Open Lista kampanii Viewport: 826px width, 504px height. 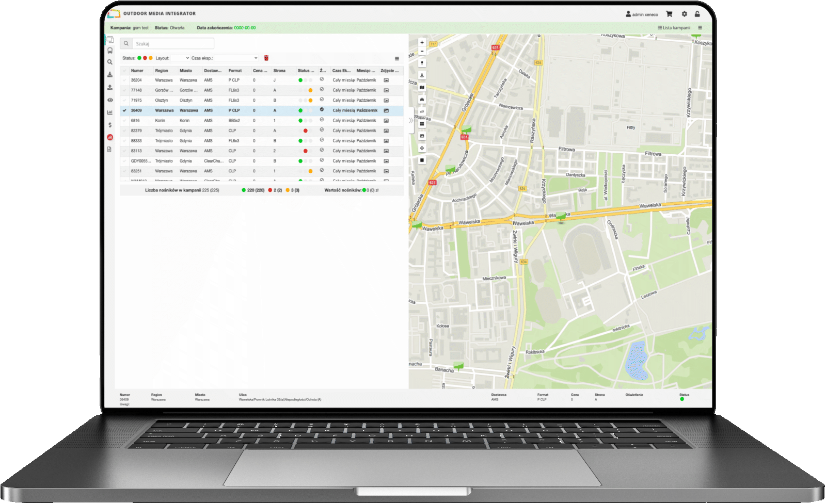674,28
